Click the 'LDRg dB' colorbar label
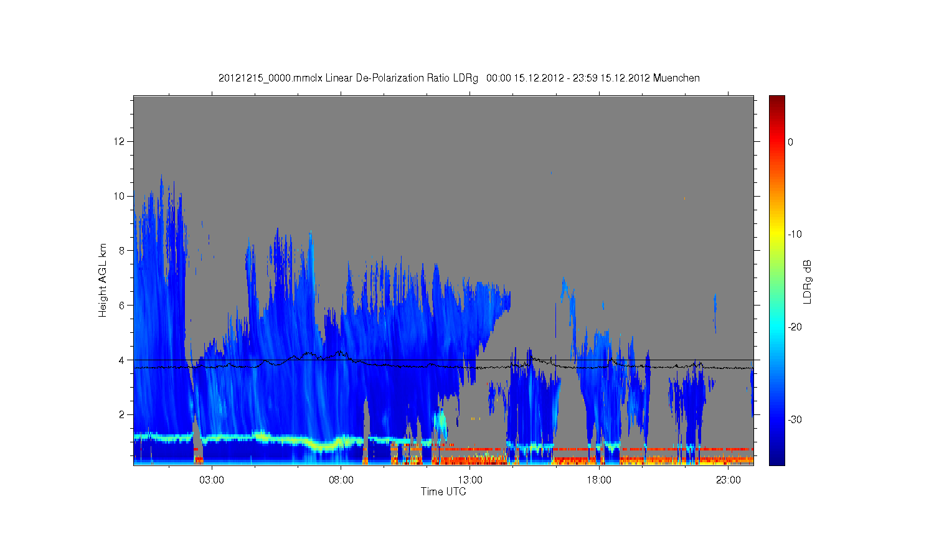This screenshot has height=560, width=934. click(x=808, y=281)
